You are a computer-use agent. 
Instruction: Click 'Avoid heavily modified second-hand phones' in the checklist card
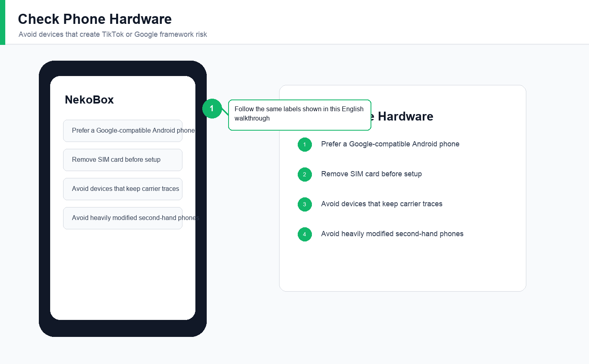click(392, 234)
